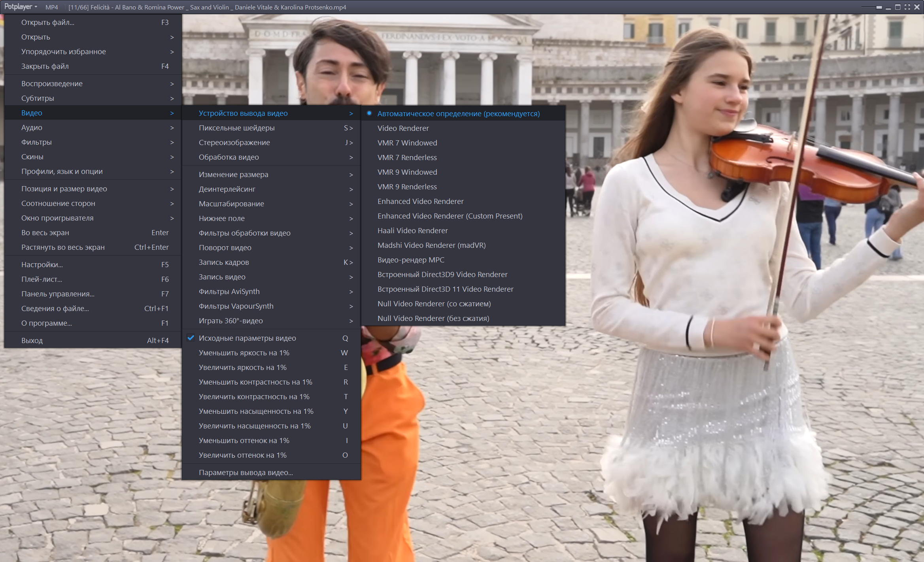Viewport: 924px width, 562px height.
Task: Click the maximize window icon in title bar
Action: click(898, 7)
